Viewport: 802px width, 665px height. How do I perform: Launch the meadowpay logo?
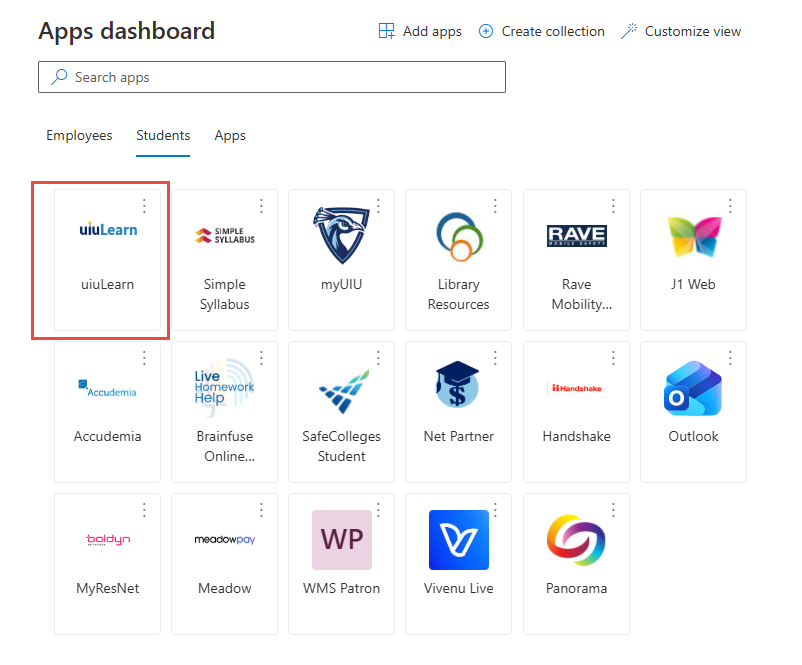[225, 540]
